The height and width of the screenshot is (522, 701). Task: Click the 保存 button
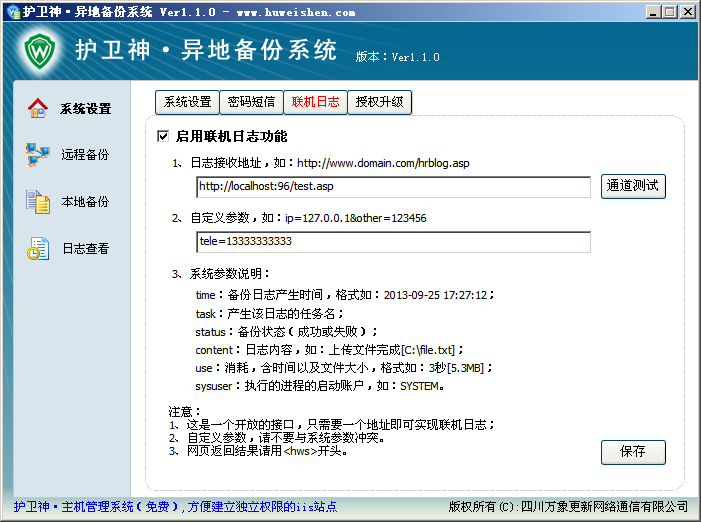tap(633, 452)
